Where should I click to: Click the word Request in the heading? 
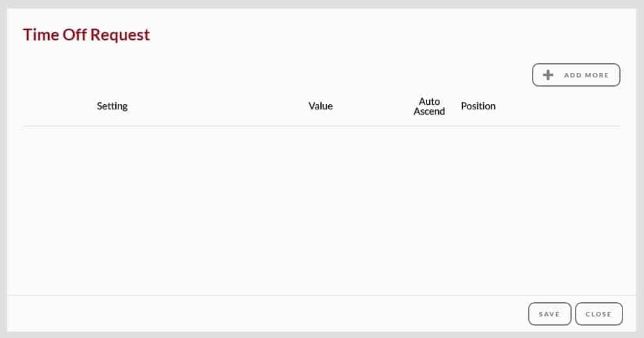pos(120,35)
